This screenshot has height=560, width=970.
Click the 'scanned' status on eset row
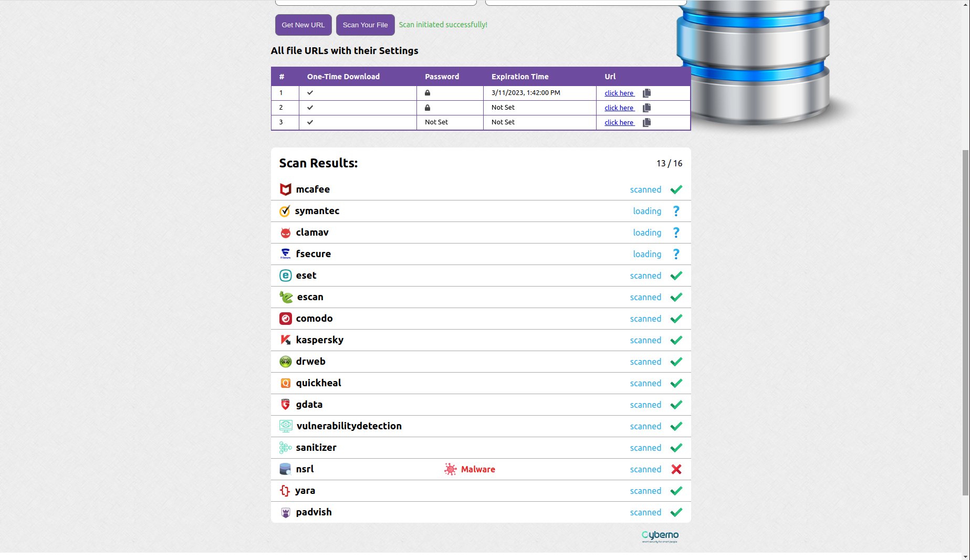tap(645, 276)
